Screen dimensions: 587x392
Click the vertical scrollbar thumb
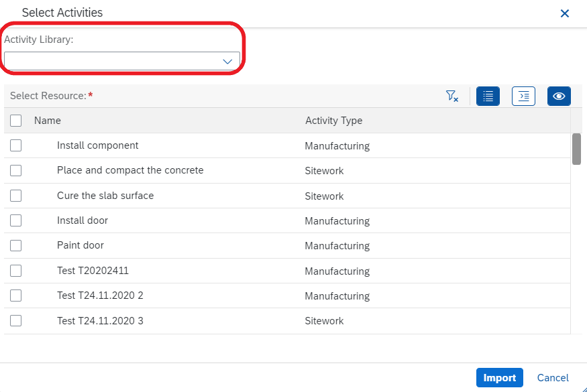click(576, 149)
